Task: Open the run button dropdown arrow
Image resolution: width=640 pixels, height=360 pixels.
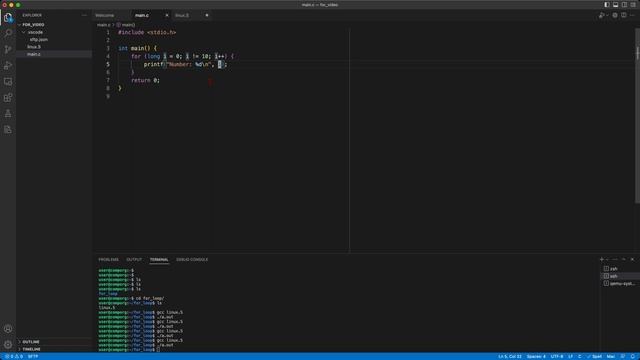Action: [x=607, y=15]
